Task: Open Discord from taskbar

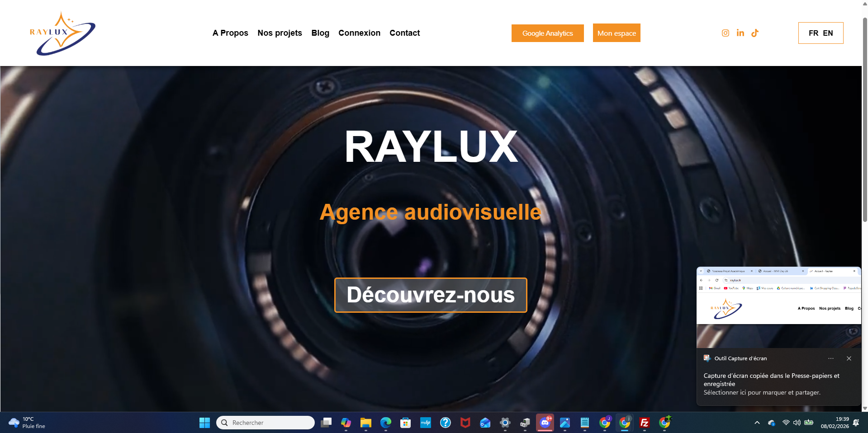Action: 545,423
